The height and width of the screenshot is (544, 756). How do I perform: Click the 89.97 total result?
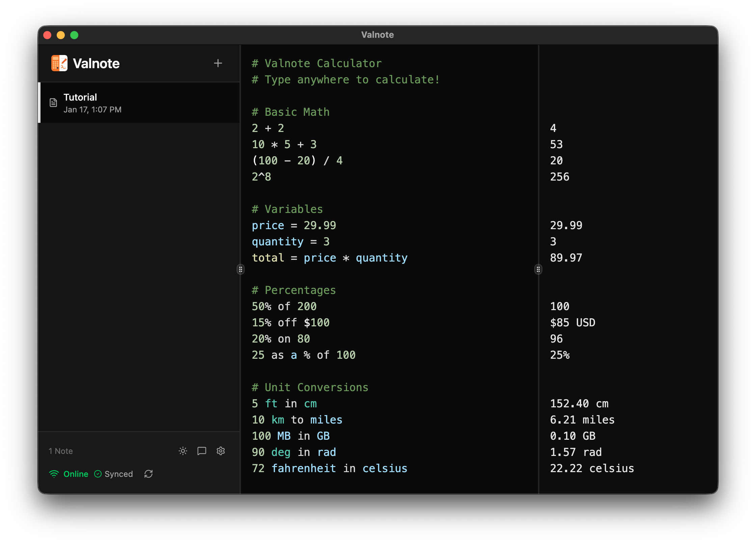[x=566, y=258]
